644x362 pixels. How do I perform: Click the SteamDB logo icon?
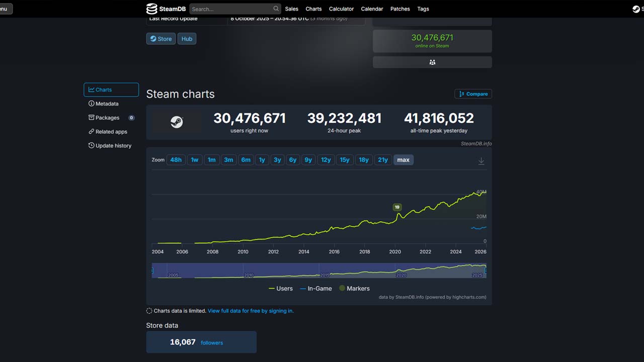click(152, 9)
